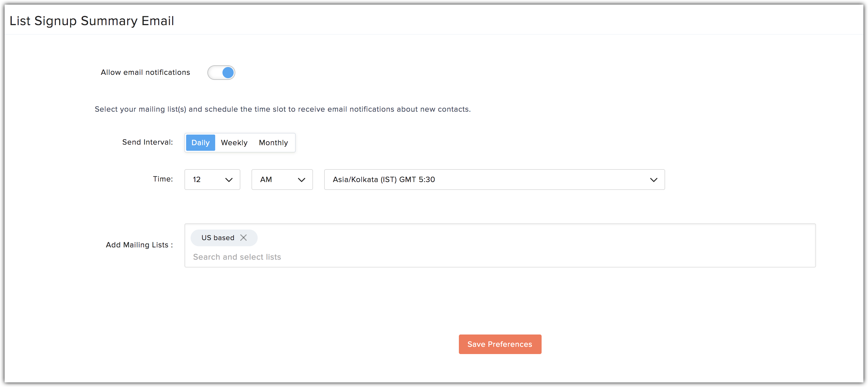Remove the US based mailing list chip
The height and width of the screenshot is (387, 868).
click(244, 237)
